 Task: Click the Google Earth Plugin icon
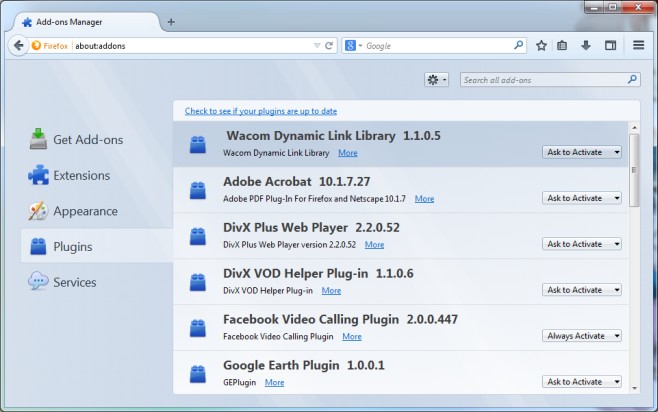point(198,374)
